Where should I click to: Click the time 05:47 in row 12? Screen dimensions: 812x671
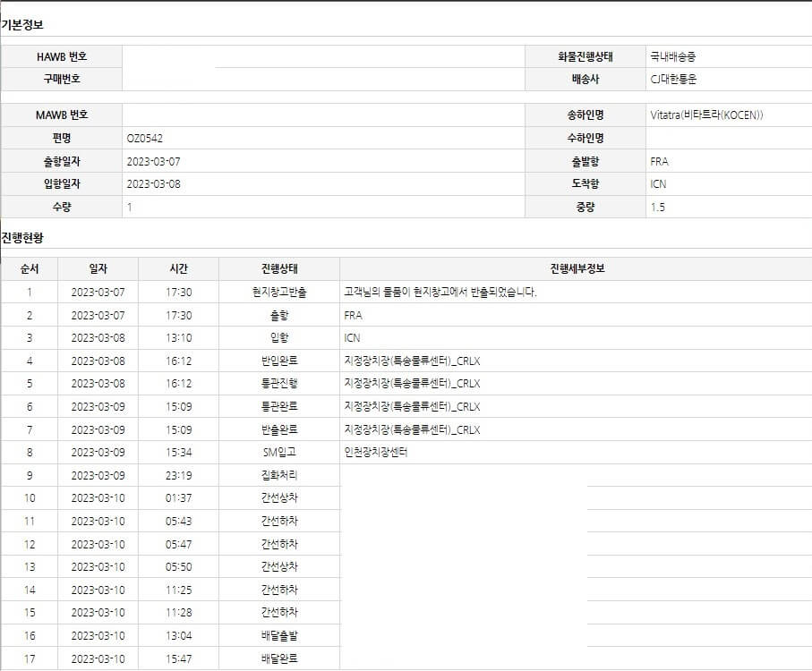(179, 544)
